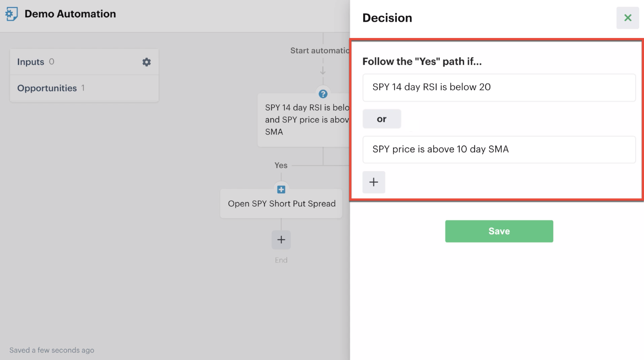Click the Yes branch label
Viewport: 644px width, 360px height.
pos(281,165)
